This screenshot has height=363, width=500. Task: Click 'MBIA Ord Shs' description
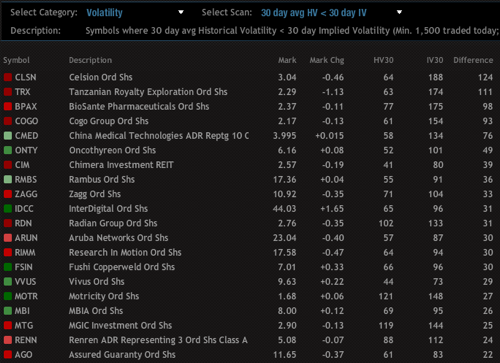(96, 311)
